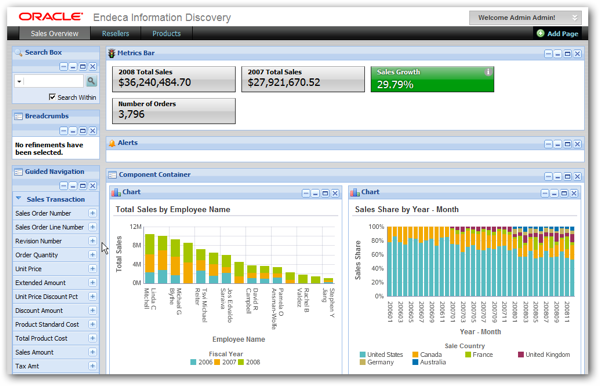Click plus icon next to Total Product Cost
The height and width of the screenshot is (386, 600).
coord(92,338)
